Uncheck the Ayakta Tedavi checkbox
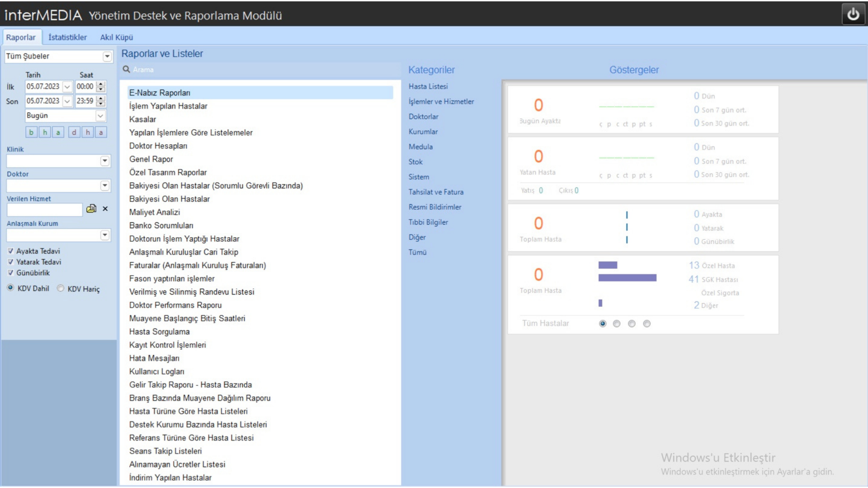 [x=10, y=251]
